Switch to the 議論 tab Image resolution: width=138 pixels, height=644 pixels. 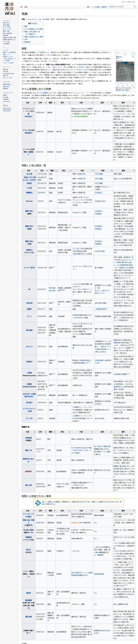[x=26, y=7]
